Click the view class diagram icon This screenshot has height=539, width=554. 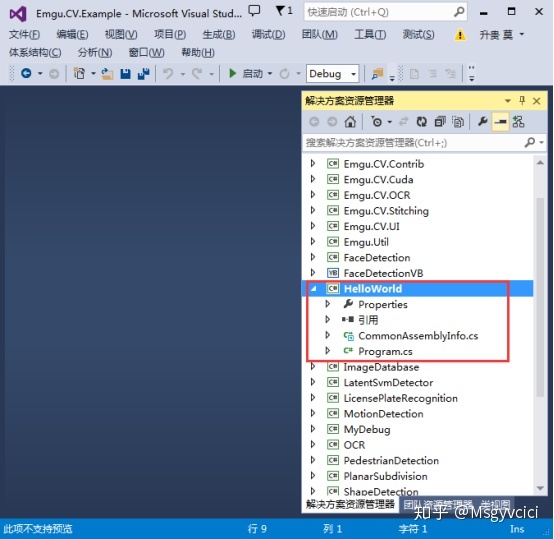pos(518,122)
